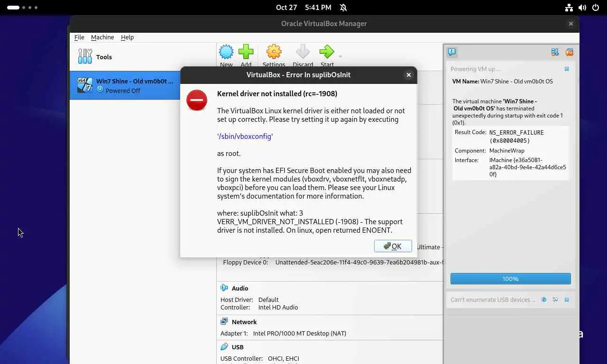Screen dimensions: 607x364
Task: Click delete finished notifications icon
Action: [570, 52]
